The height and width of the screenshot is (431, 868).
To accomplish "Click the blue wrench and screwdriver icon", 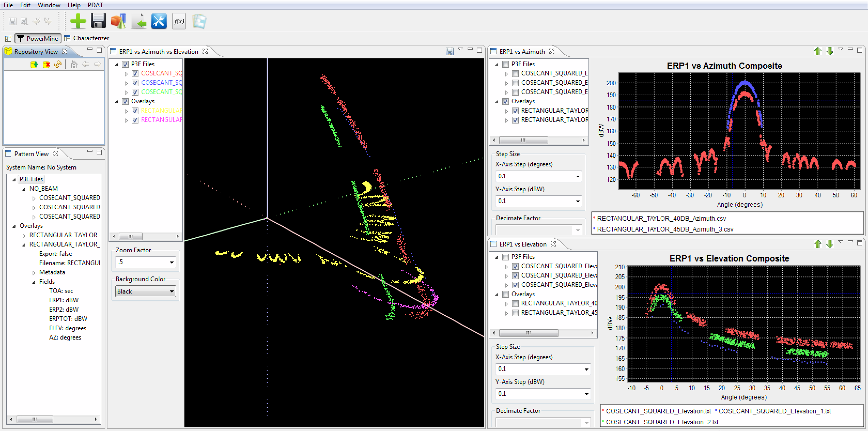I will tap(159, 21).
